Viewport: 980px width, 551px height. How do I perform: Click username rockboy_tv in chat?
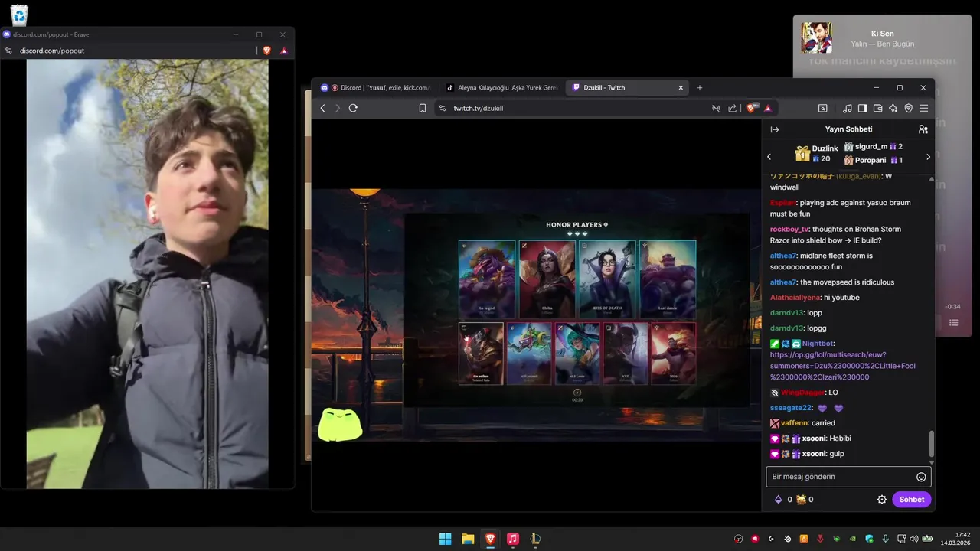click(x=789, y=229)
